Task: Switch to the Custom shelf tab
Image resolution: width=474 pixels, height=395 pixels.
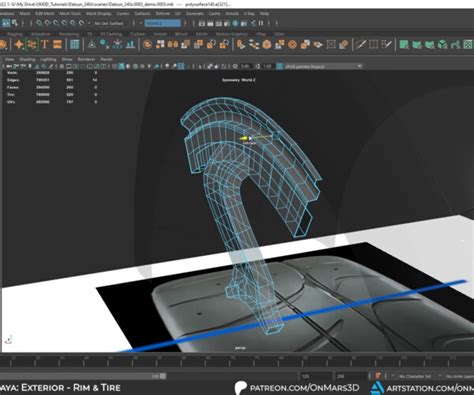Action: coord(138,34)
